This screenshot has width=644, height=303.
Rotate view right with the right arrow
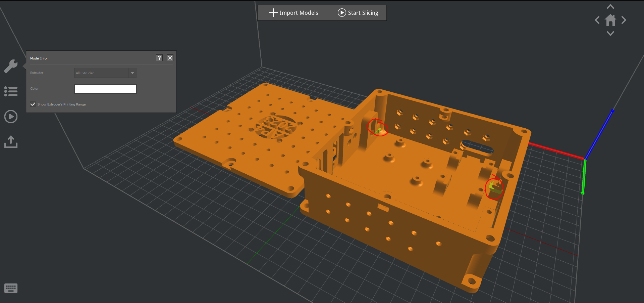tap(624, 20)
